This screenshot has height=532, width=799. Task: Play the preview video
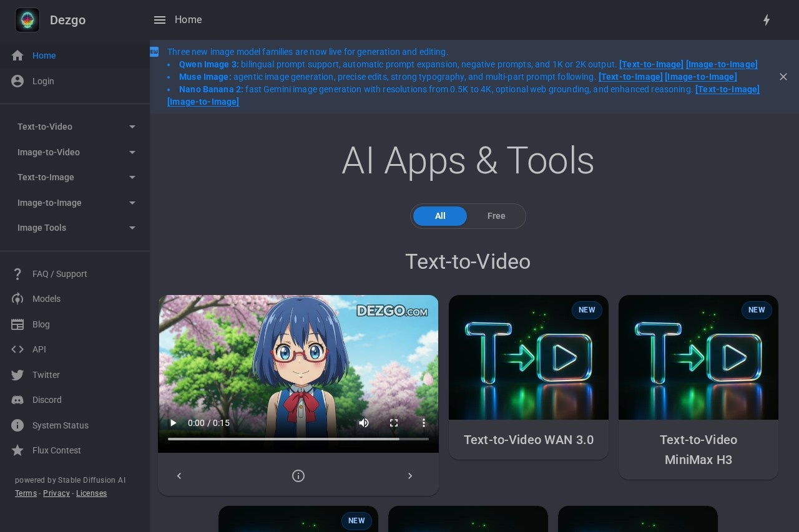(174, 423)
